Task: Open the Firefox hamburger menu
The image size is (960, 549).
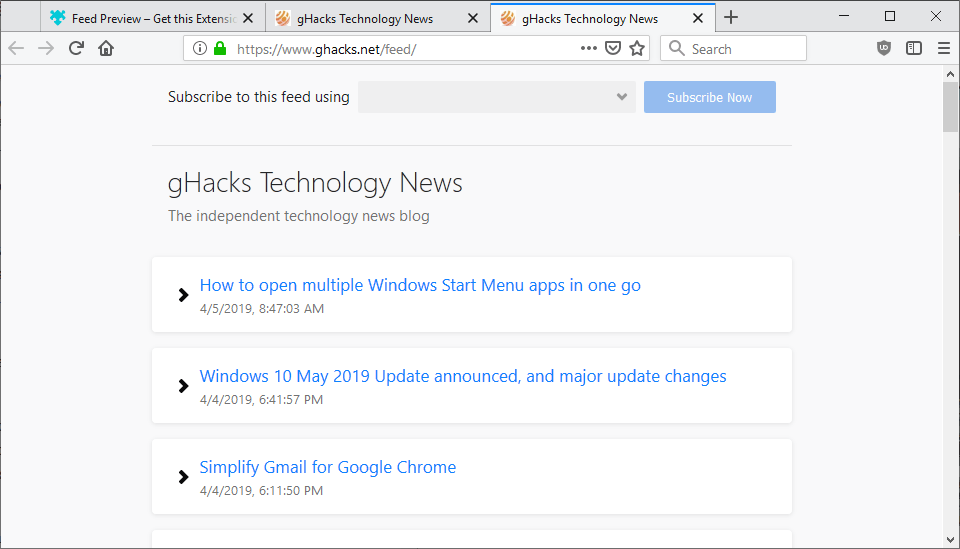Action: (943, 48)
